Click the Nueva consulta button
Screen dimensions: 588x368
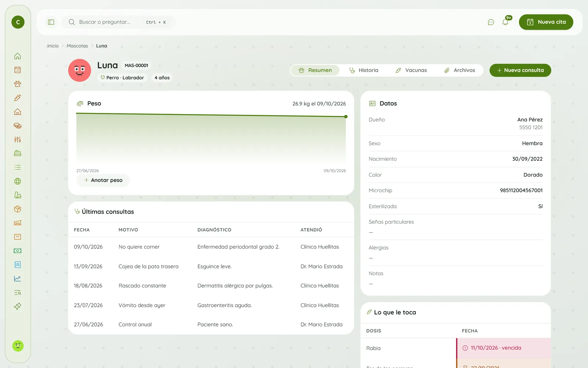(x=520, y=70)
